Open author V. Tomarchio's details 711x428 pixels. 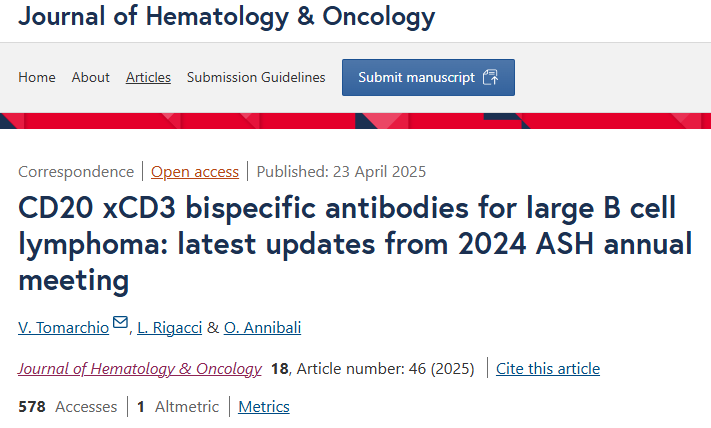click(x=63, y=327)
